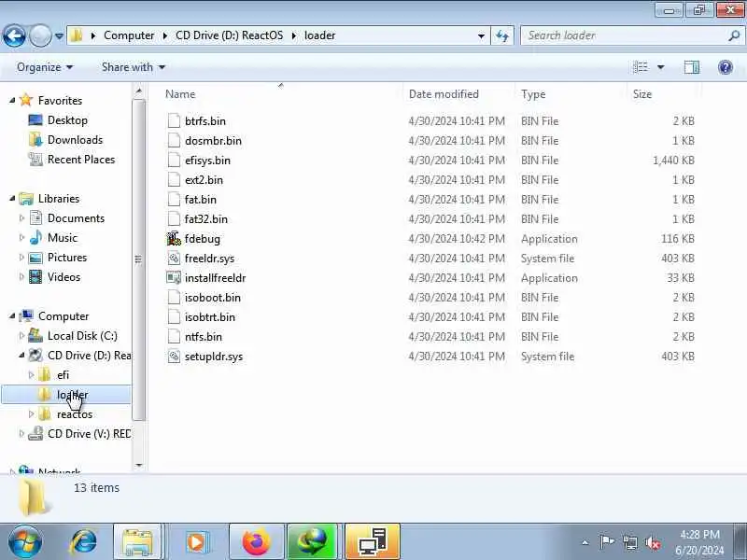Select the installfreeldr application icon
Image resolution: width=747 pixels, height=560 pixels.
(x=174, y=277)
